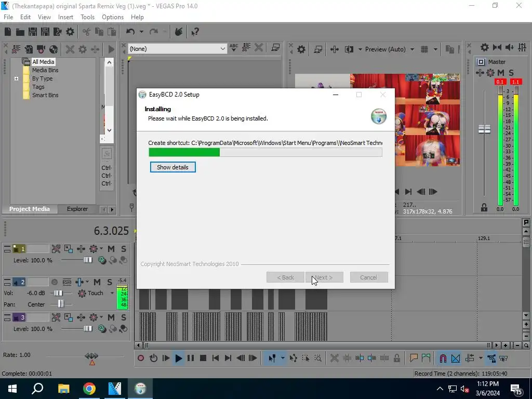The width and height of the screenshot is (532, 399).
Task: Open the Normal Edit tool dropdown arrow
Action: click(282, 358)
